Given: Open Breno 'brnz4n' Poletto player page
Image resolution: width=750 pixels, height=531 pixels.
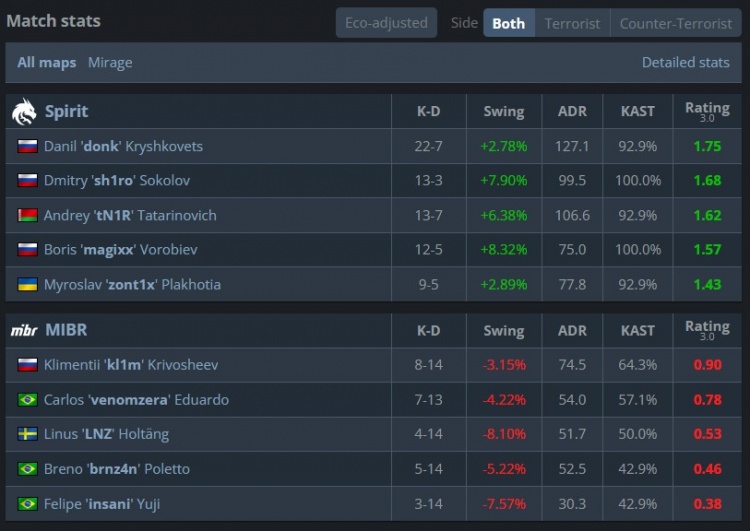Looking at the screenshot, I should point(117,469).
